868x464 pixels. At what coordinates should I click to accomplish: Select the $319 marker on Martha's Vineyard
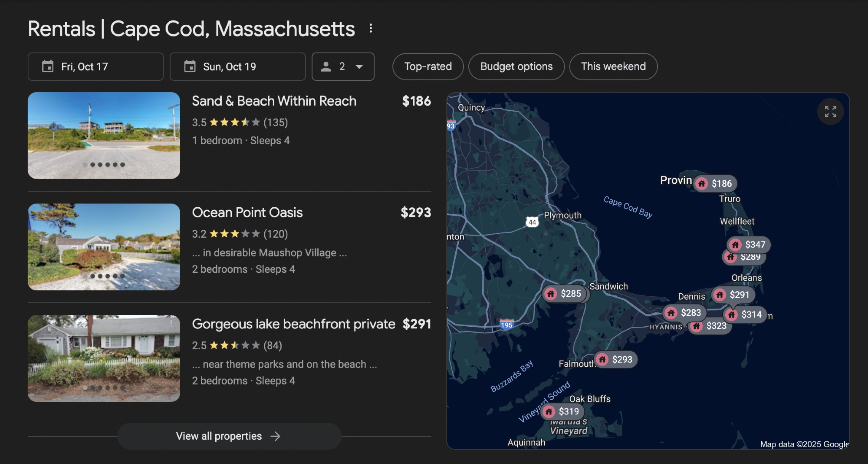[563, 411]
